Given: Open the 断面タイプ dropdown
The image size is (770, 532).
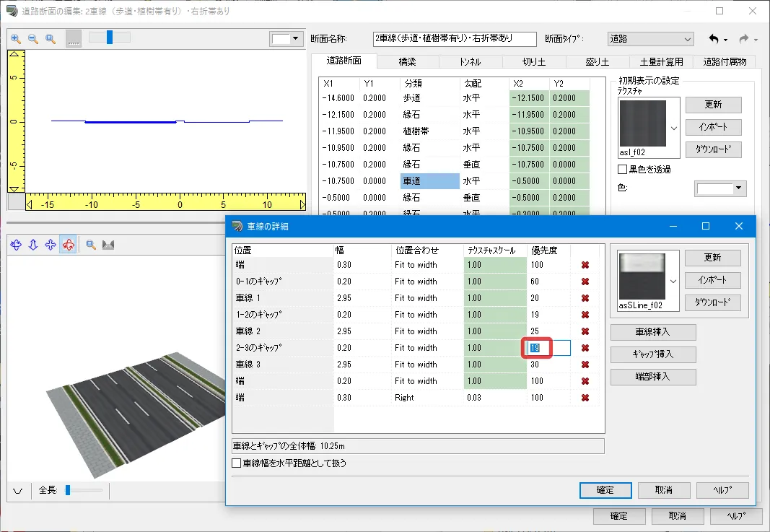Looking at the screenshot, I should point(649,39).
